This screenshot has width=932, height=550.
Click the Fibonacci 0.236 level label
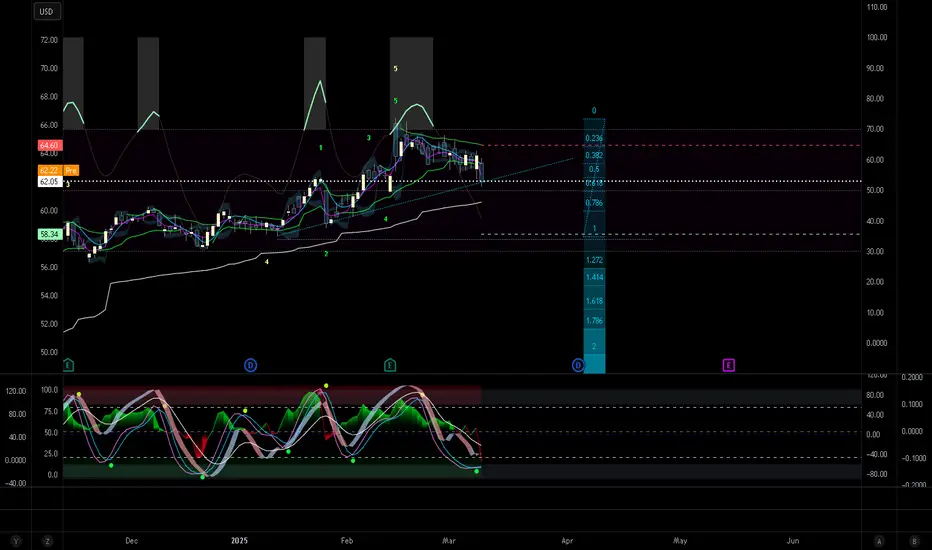point(594,138)
